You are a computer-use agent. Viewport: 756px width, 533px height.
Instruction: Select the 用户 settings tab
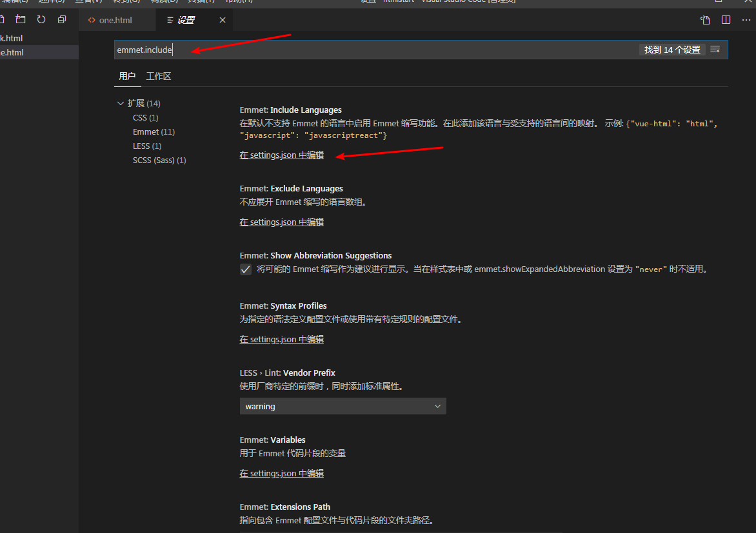[x=127, y=76]
